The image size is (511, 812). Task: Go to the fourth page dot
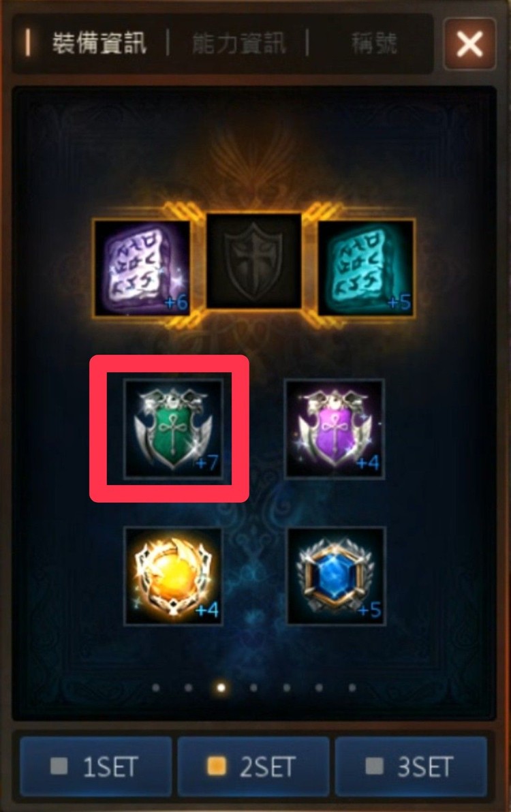[253, 688]
